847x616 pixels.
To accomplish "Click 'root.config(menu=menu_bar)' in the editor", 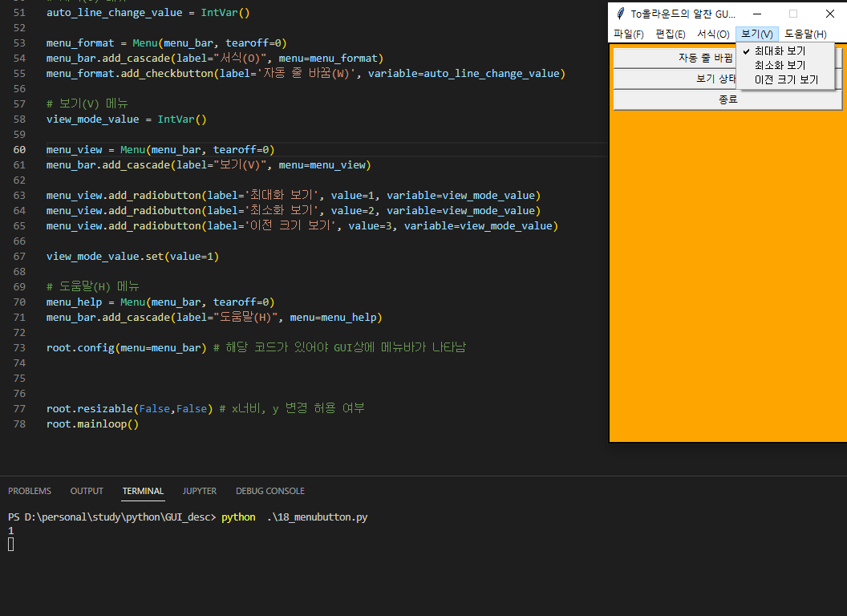I will (127, 348).
